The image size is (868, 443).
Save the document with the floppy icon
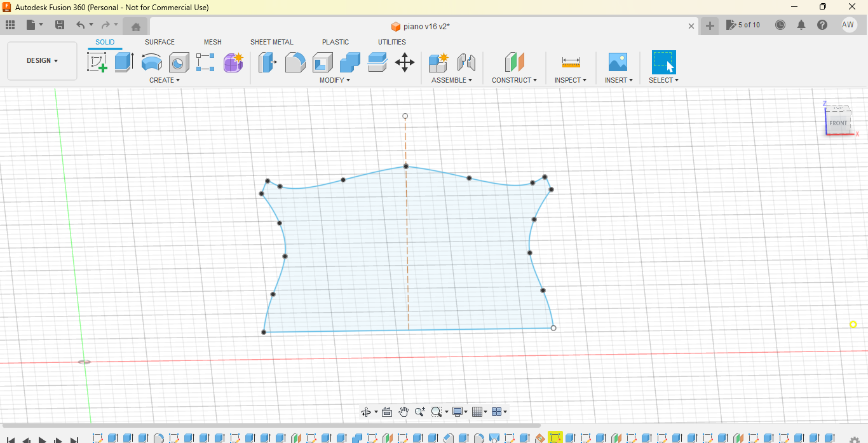pos(60,25)
